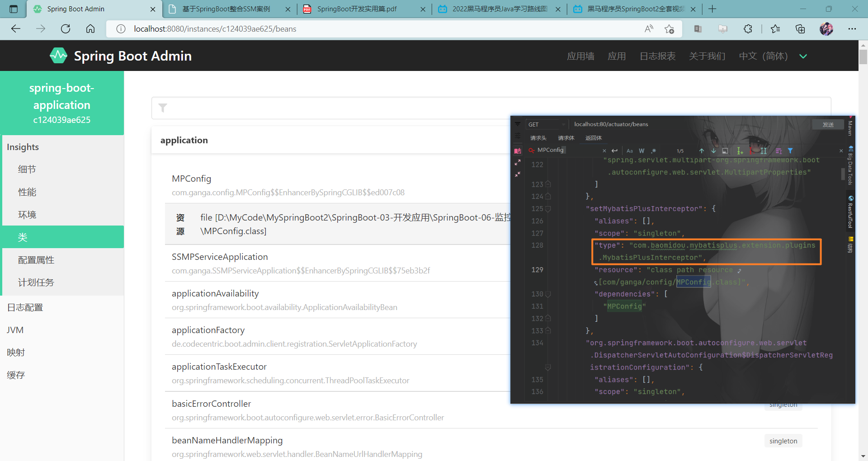Open search history magnifier dropdown
This screenshot has width=868, height=461.
532,151
